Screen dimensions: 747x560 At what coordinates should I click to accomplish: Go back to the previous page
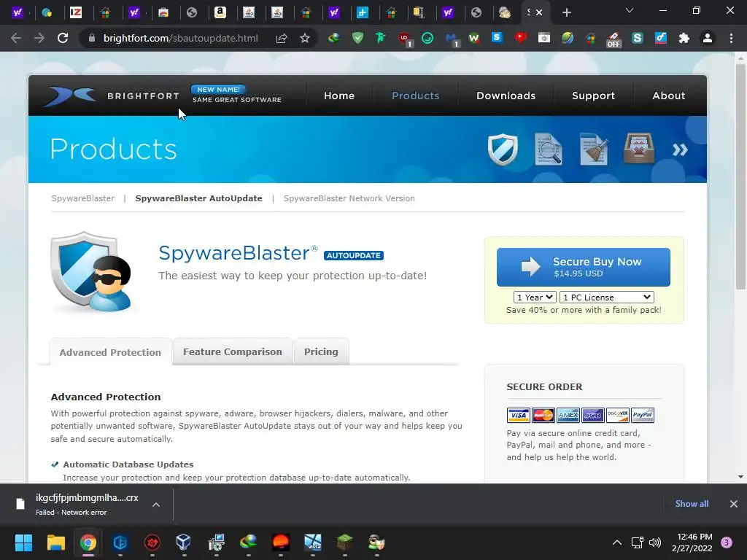coord(16,38)
